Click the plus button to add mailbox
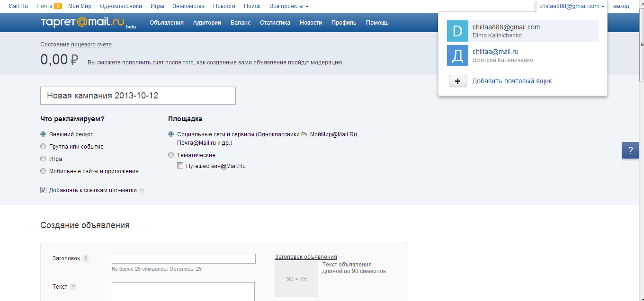The width and height of the screenshot is (644, 301). click(457, 81)
